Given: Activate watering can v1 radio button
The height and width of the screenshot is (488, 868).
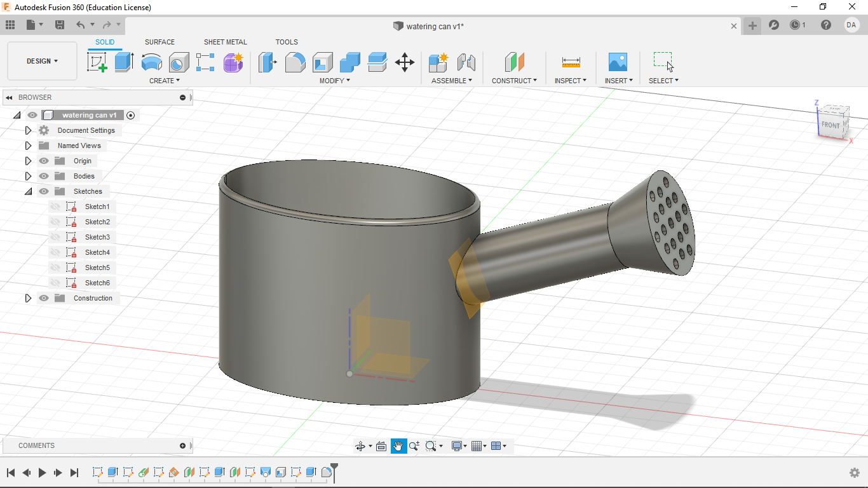Looking at the screenshot, I should tap(131, 115).
